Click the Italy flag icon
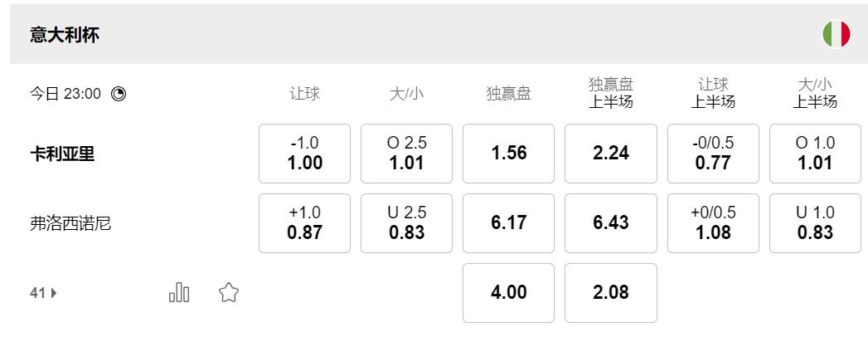868x337 pixels. (836, 34)
